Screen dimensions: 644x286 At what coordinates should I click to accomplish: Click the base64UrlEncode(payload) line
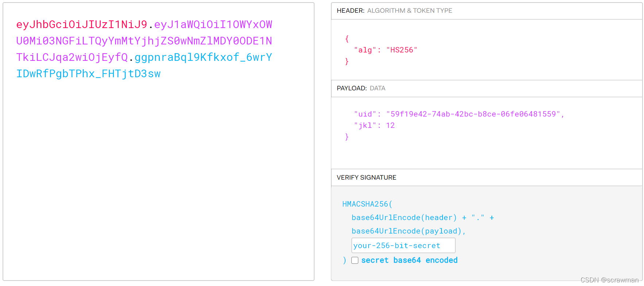409,231
